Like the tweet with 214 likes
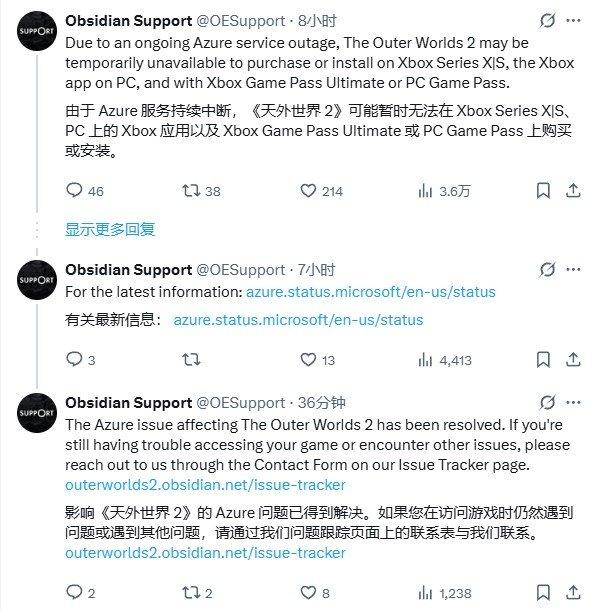Image resolution: width=595 pixels, height=610 pixels. pos(308,191)
